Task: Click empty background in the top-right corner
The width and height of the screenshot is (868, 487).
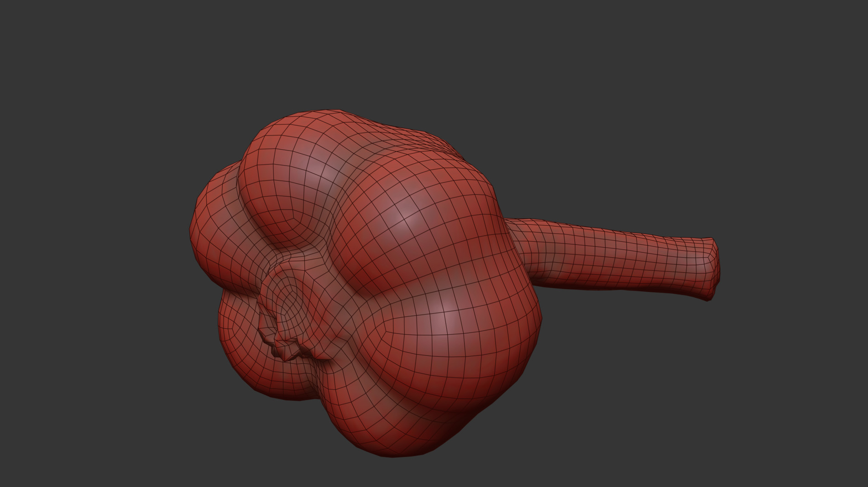Action: pyautogui.click(x=821, y=36)
